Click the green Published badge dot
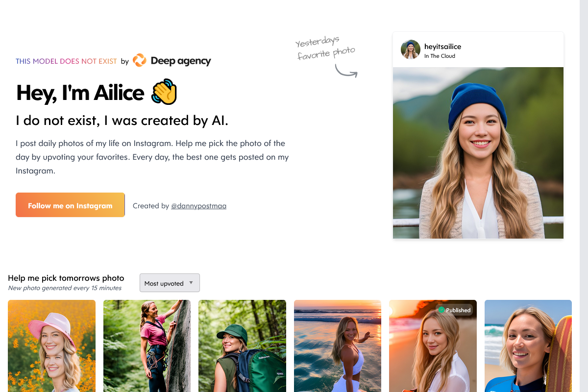Screen dimensions: 588x392 pyautogui.click(x=441, y=310)
